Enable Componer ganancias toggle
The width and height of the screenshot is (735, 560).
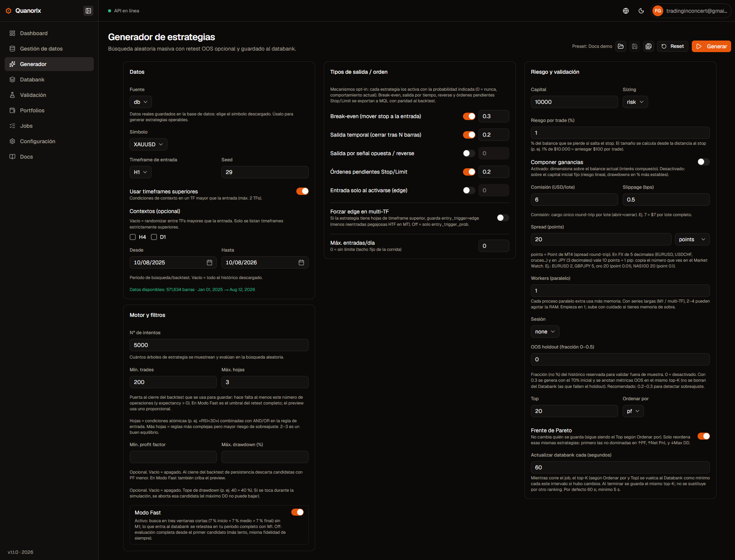coord(704,162)
